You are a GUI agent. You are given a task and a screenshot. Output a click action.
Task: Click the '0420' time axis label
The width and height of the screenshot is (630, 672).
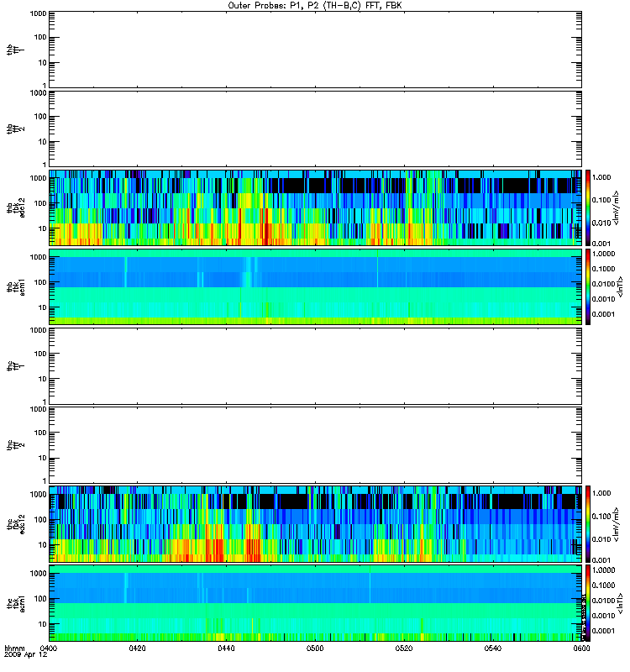click(137, 648)
